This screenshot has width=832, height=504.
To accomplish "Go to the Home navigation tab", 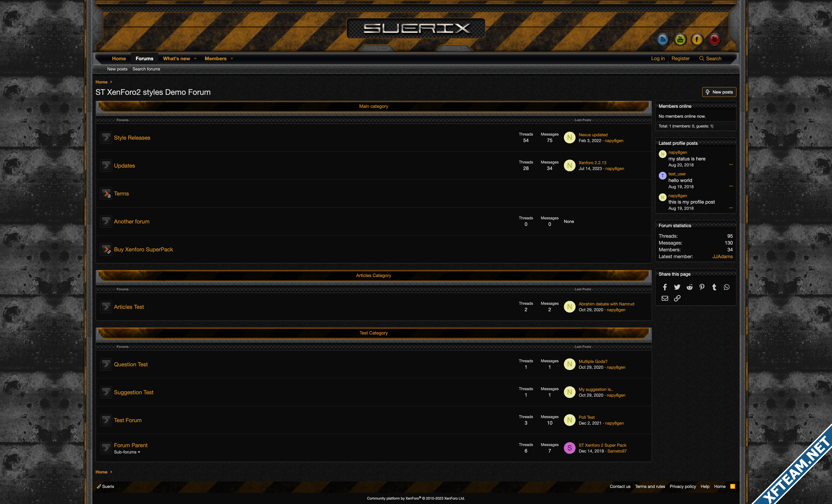I will point(119,59).
